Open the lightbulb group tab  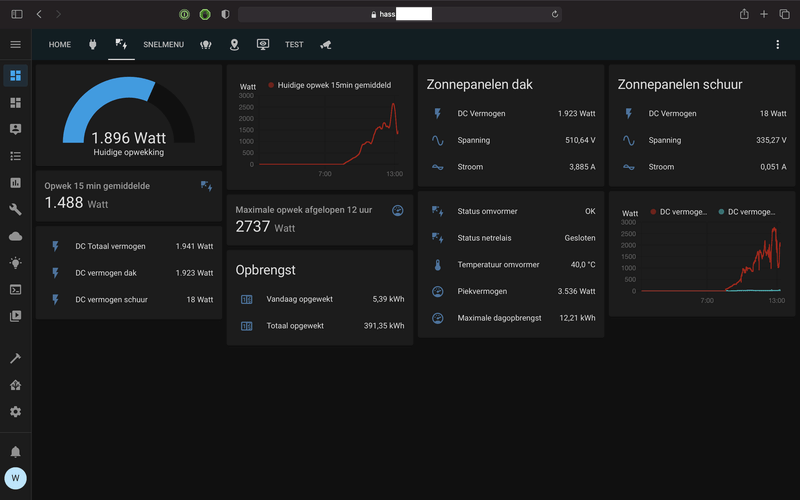[x=206, y=44]
